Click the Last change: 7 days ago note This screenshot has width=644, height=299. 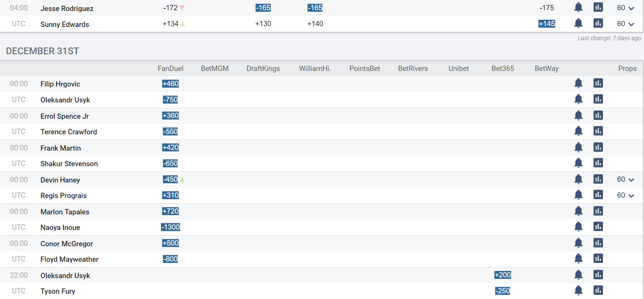[x=609, y=38]
